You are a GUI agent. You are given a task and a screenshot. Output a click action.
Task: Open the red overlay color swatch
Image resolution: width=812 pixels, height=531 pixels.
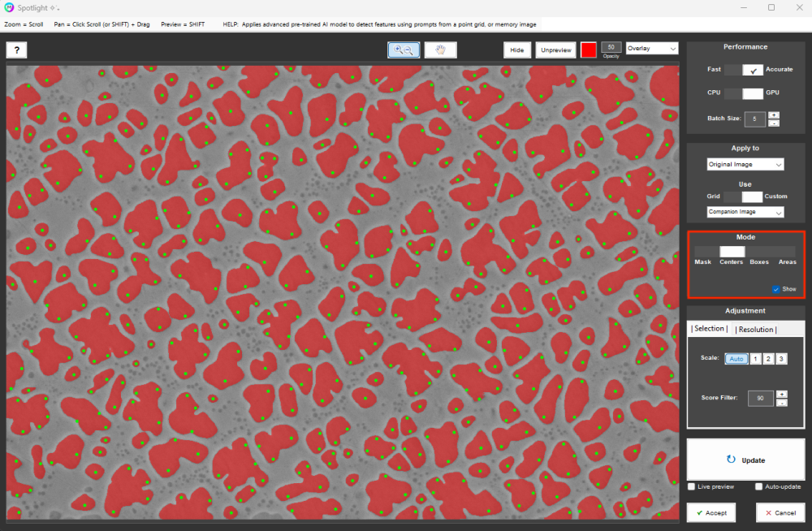(588, 50)
